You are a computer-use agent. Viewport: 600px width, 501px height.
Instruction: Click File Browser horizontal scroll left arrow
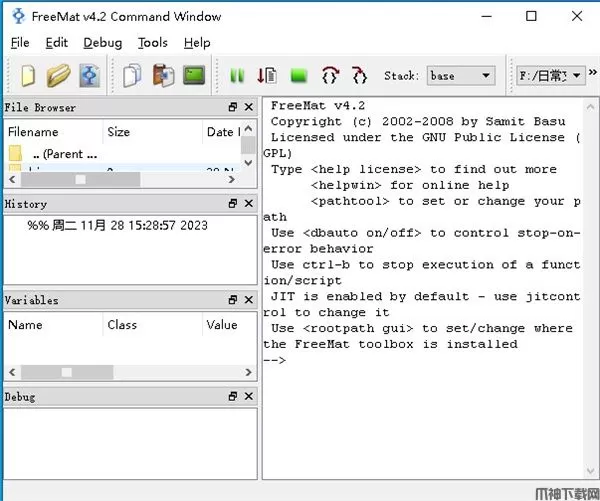point(12,179)
